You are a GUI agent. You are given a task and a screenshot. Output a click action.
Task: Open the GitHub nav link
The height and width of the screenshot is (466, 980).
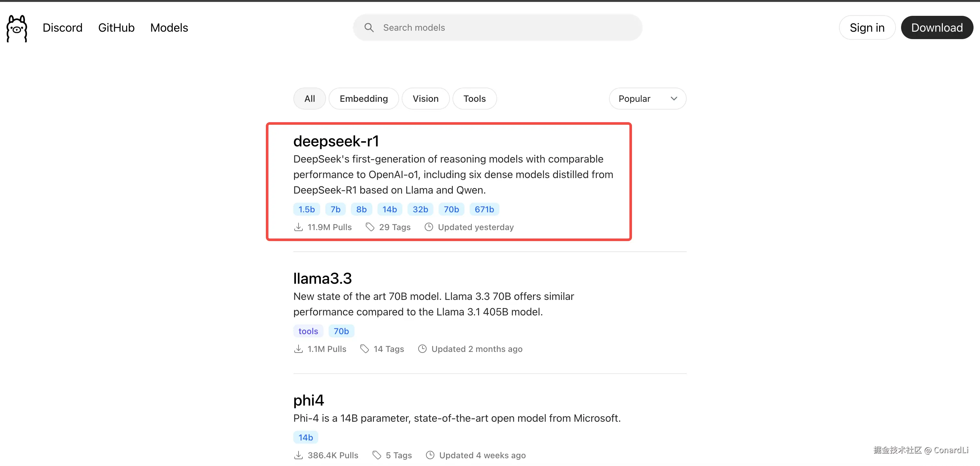click(116, 28)
